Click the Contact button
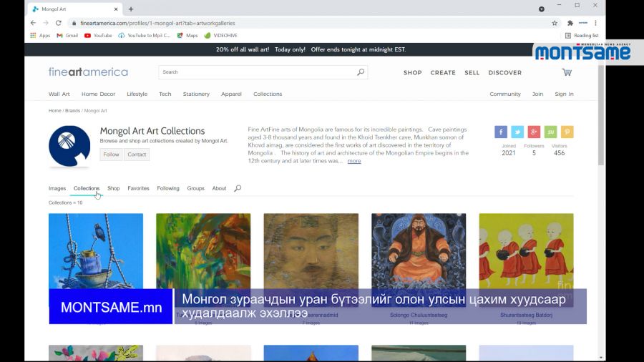The image size is (644, 362). click(x=137, y=155)
